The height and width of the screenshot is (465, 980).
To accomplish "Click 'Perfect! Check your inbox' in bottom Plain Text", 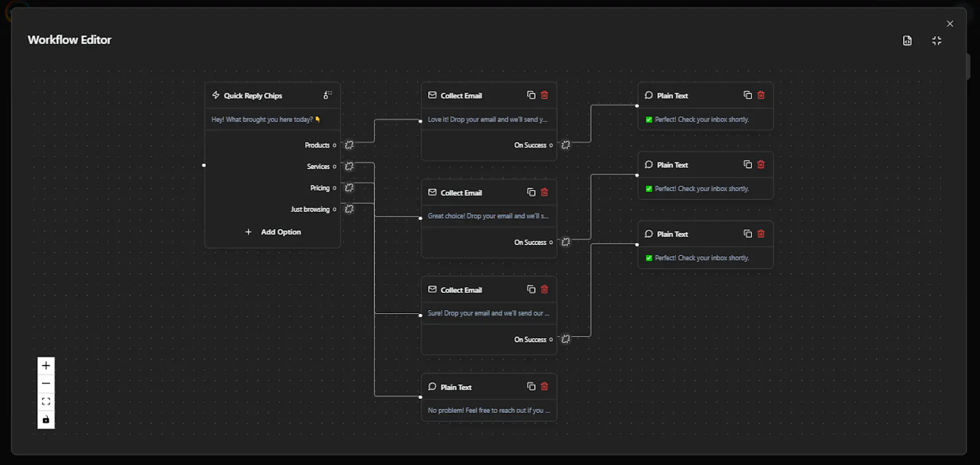I will pos(698,258).
